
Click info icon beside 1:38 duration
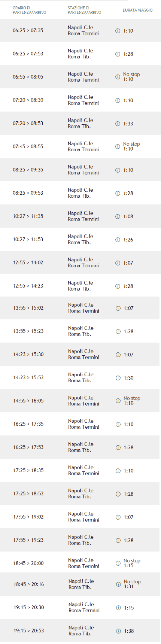pyautogui.click(x=118, y=631)
